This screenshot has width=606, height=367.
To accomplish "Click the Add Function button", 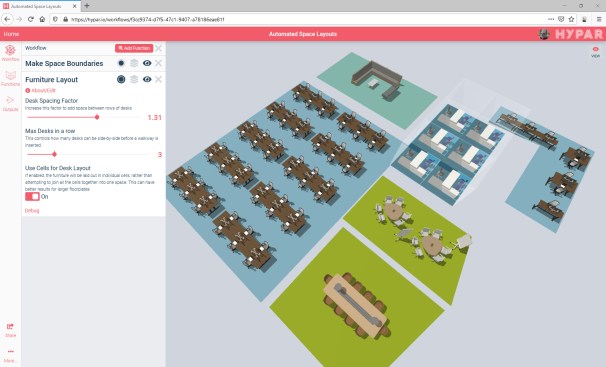I will [x=134, y=48].
